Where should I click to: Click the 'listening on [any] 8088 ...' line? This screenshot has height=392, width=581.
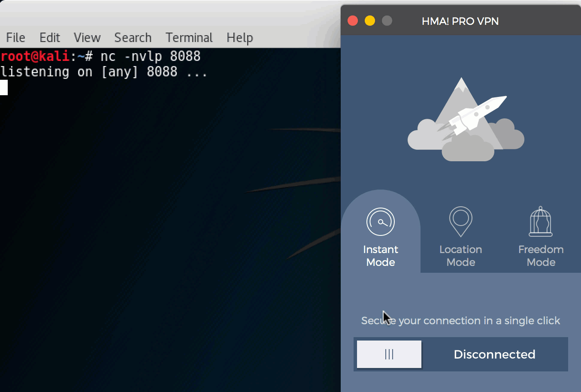104,72
